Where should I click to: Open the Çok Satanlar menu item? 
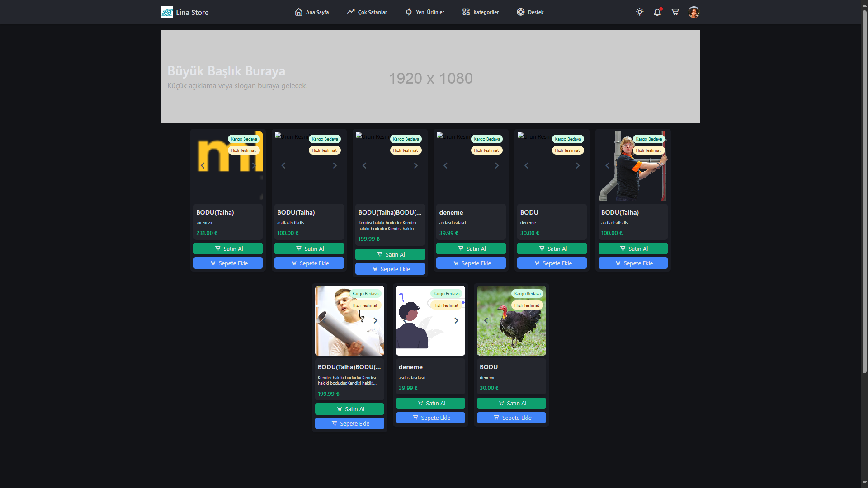[x=367, y=12]
